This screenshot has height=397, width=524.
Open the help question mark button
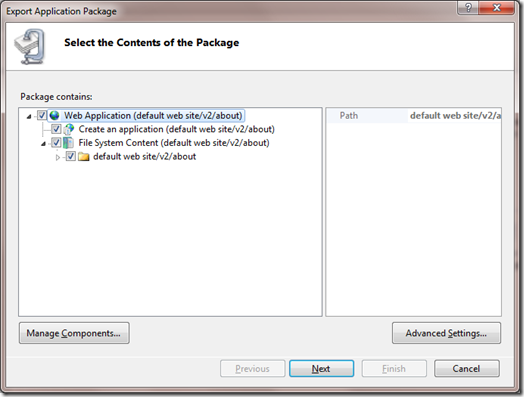coord(468,7)
